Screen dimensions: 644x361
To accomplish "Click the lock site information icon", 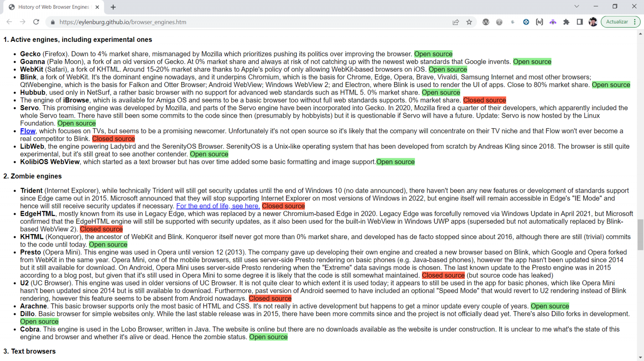I will pos(53,22).
